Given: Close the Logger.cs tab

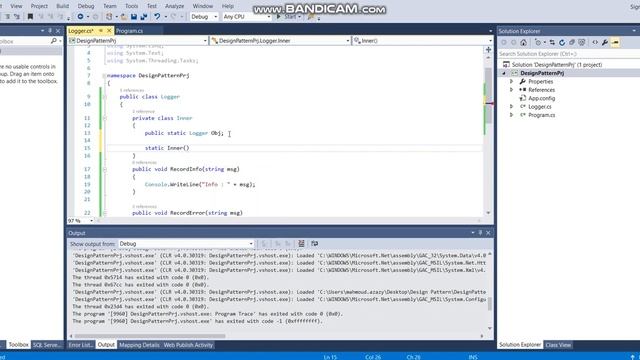Looking at the screenshot, I should (x=109, y=31).
